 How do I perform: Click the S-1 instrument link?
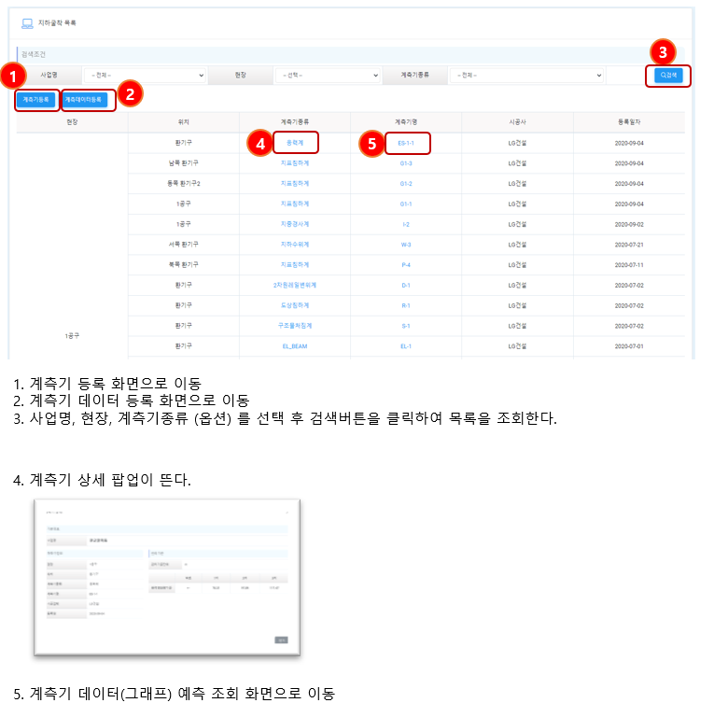click(x=406, y=326)
